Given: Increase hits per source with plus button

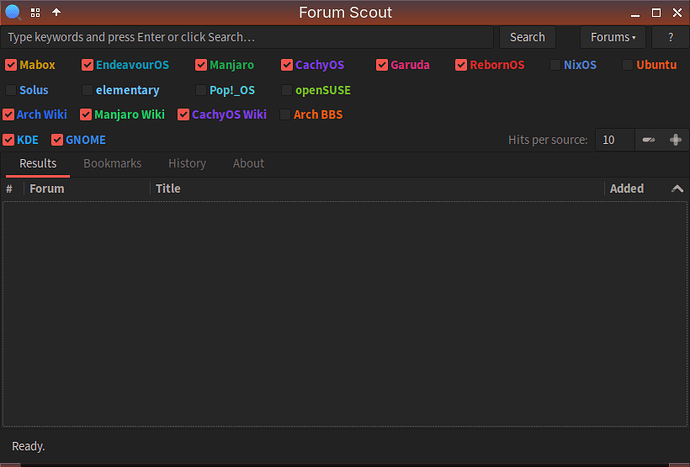Looking at the screenshot, I should [x=675, y=140].
